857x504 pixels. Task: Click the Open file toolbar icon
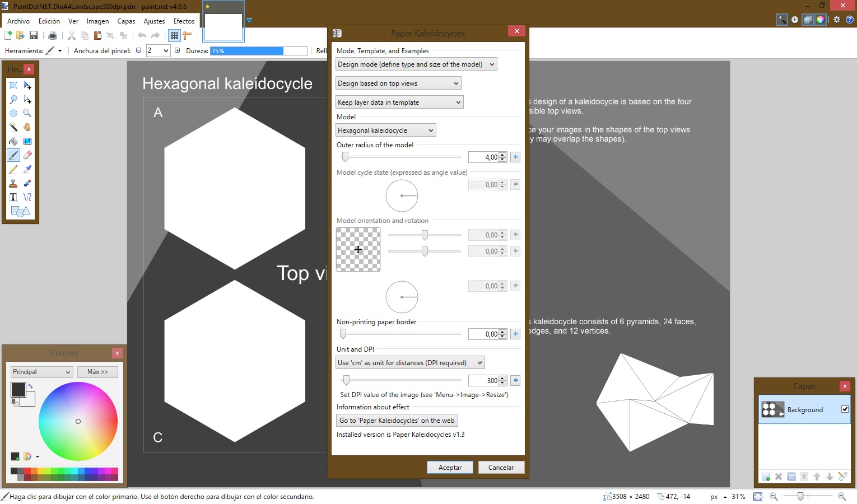[x=21, y=35]
